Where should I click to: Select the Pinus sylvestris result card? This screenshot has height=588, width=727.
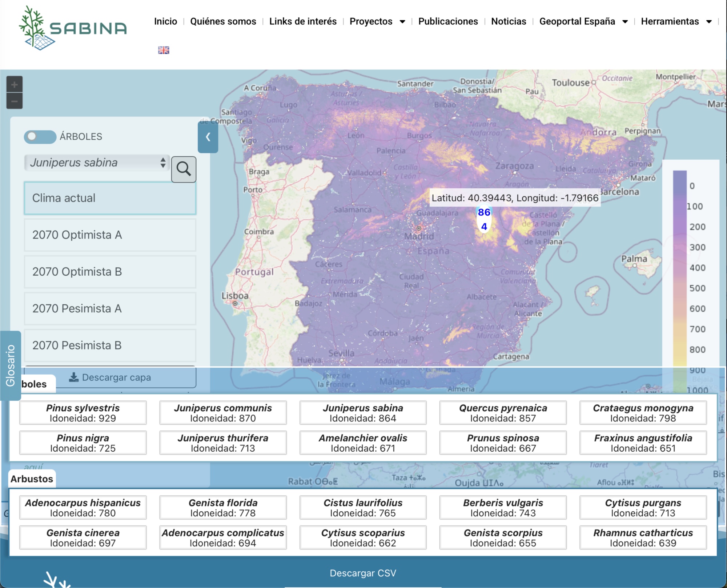[x=83, y=413]
